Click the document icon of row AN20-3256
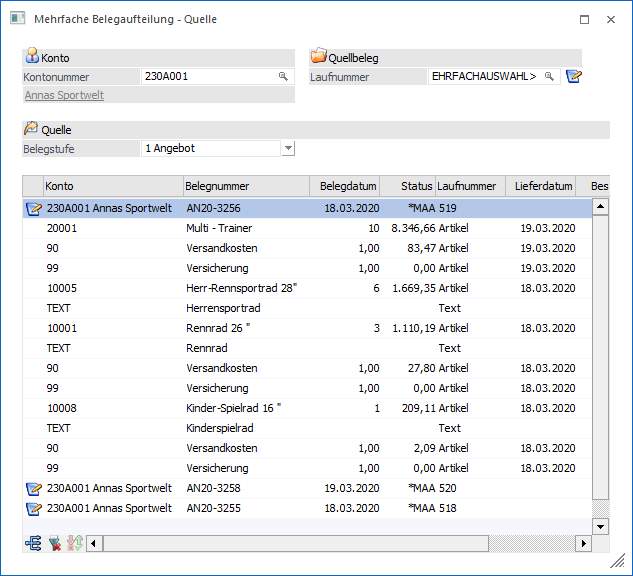633x576 pixels. [34, 208]
